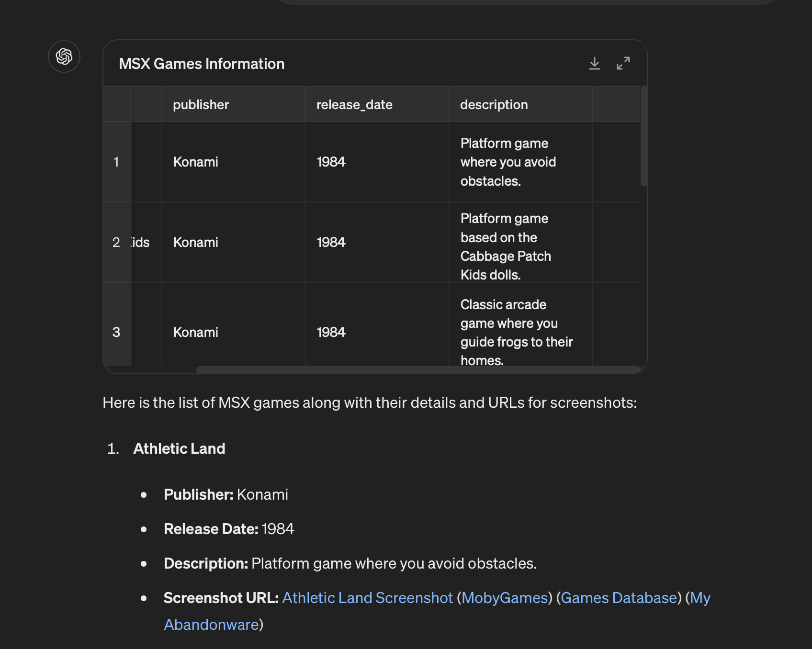The width and height of the screenshot is (812, 649).
Task: Click the Description bullet text line
Action: [350, 563]
